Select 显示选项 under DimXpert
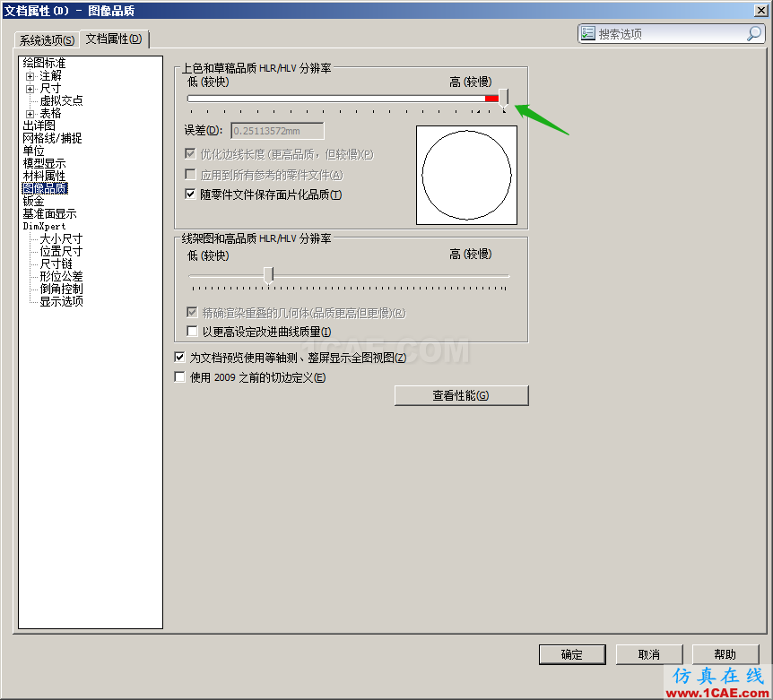The height and width of the screenshot is (700, 773). coord(61,301)
